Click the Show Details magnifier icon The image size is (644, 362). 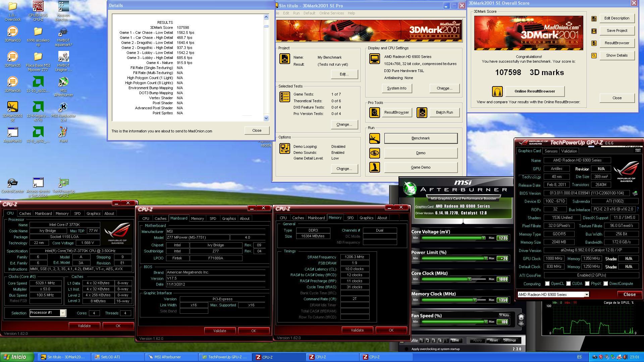[x=594, y=56]
